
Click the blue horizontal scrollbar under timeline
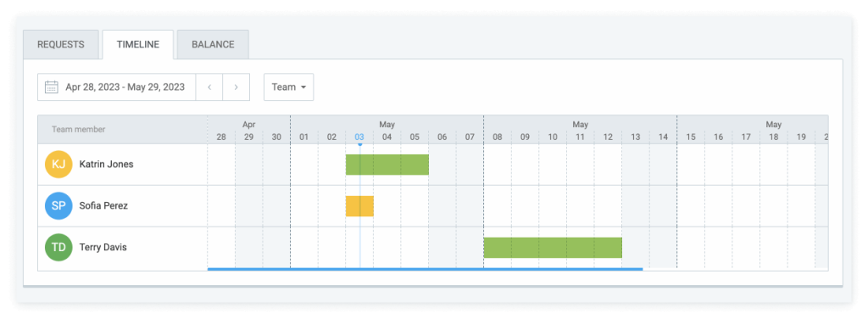tap(426, 269)
